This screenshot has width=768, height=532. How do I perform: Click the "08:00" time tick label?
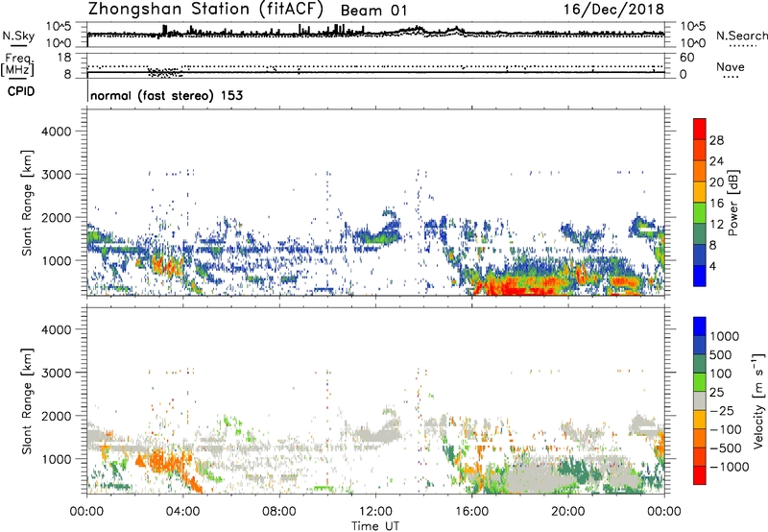pos(279,512)
